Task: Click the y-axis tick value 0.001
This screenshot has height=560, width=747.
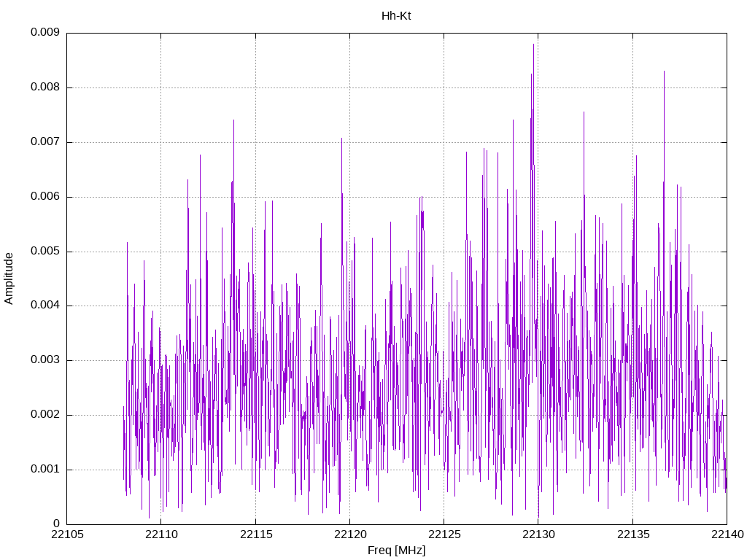Action: [44, 470]
